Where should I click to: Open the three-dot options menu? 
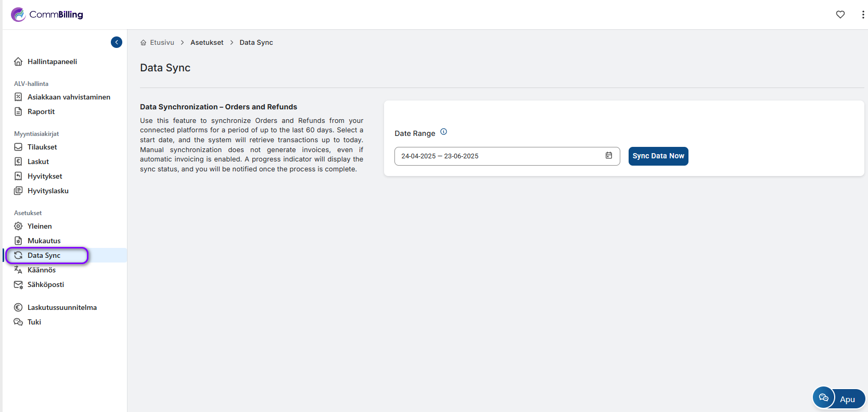[863, 15]
